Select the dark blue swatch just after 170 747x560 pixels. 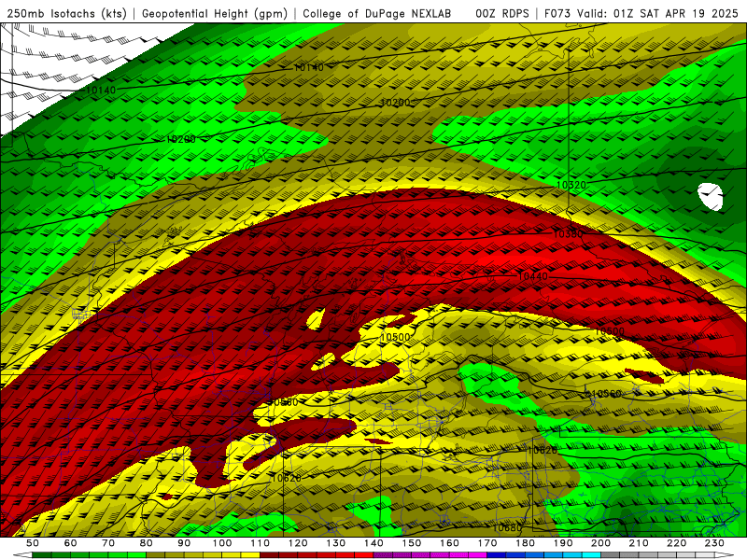tap(497, 555)
